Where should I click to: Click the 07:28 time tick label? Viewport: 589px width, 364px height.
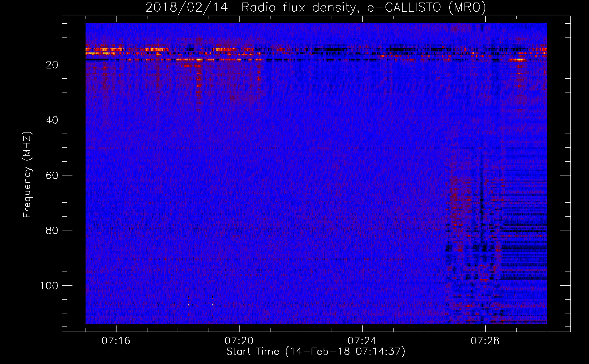point(485,341)
